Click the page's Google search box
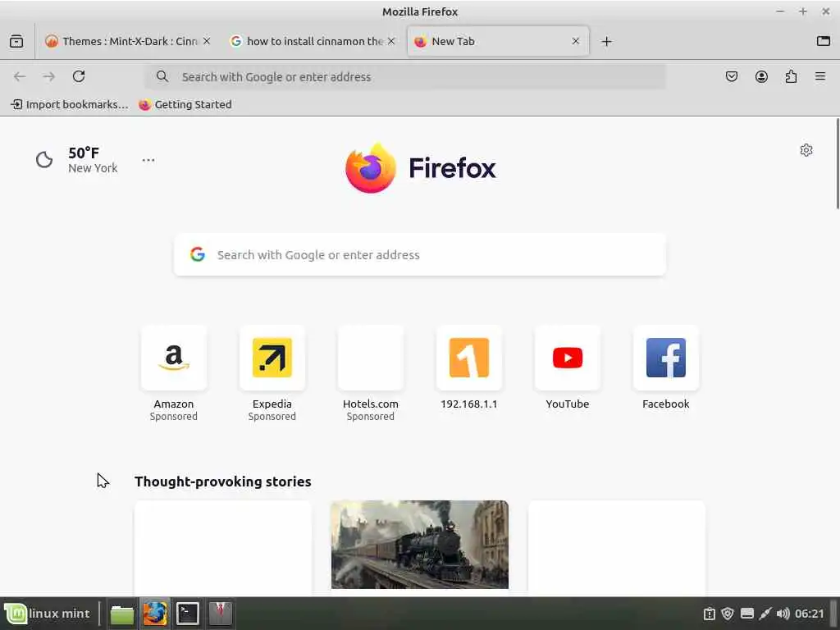The height and width of the screenshot is (630, 840). pyautogui.click(x=420, y=255)
